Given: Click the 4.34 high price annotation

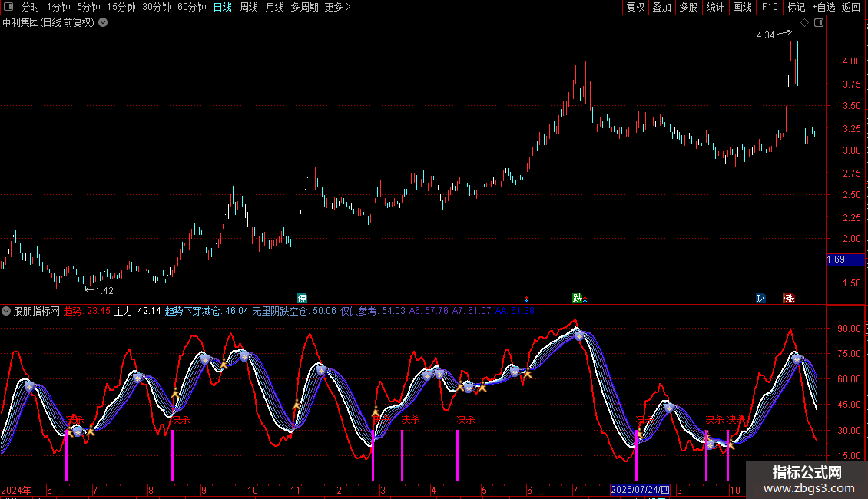Looking at the screenshot, I should coord(766,35).
